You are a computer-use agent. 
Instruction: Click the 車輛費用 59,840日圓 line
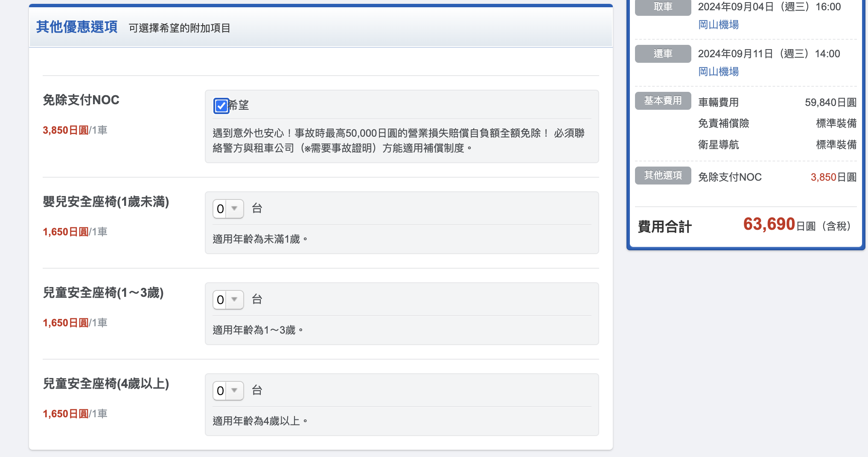click(777, 103)
